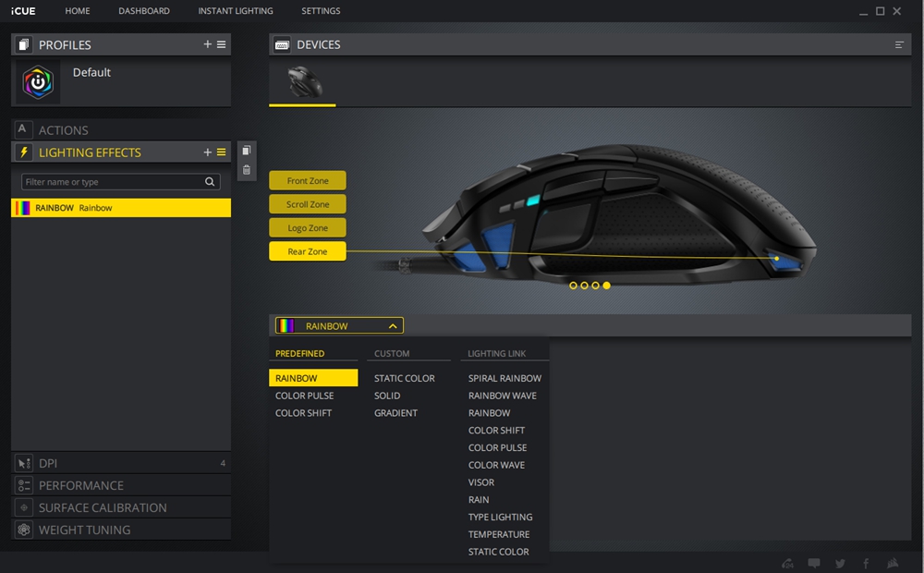Toggle the Rear Zone button
Screen dimensions: 924x573
click(308, 251)
